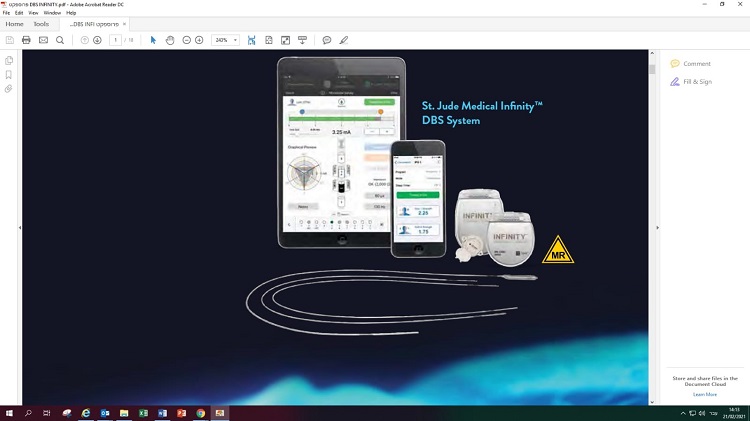Open Chrome from the taskbar

pos(200,413)
